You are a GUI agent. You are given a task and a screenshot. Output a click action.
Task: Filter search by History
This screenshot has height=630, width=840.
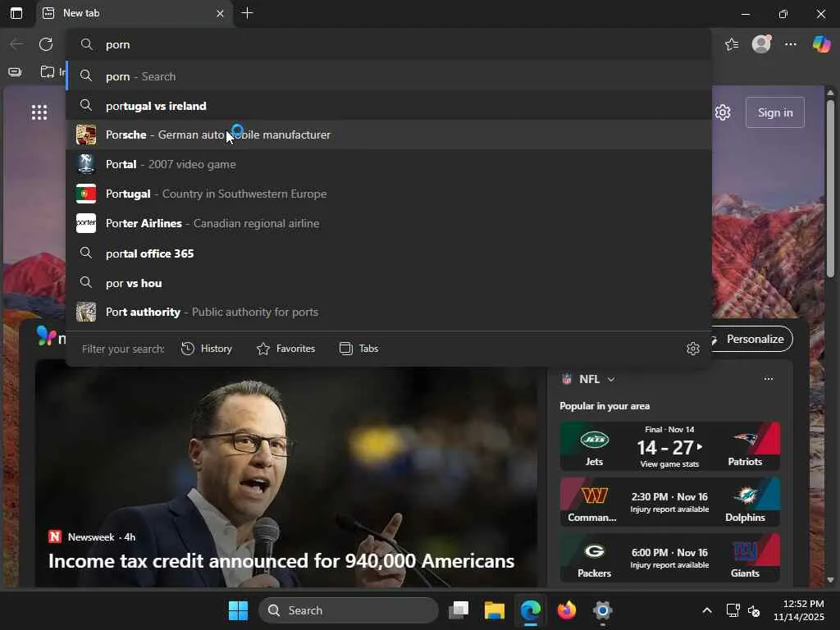(x=206, y=348)
